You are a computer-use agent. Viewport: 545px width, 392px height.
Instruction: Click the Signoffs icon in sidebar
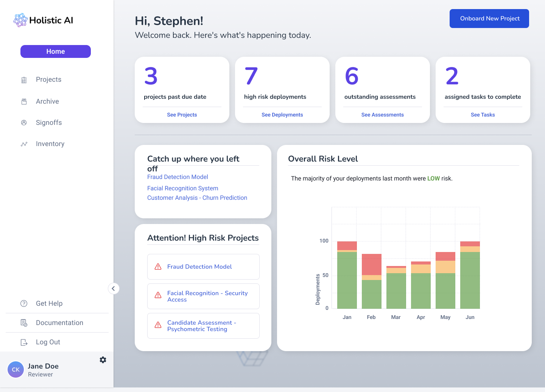(24, 123)
